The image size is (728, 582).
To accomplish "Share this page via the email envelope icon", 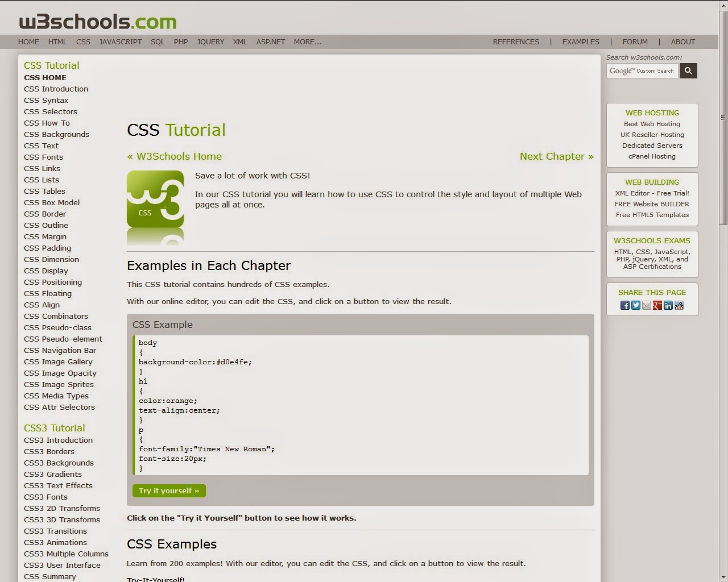I will pyautogui.click(x=647, y=305).
